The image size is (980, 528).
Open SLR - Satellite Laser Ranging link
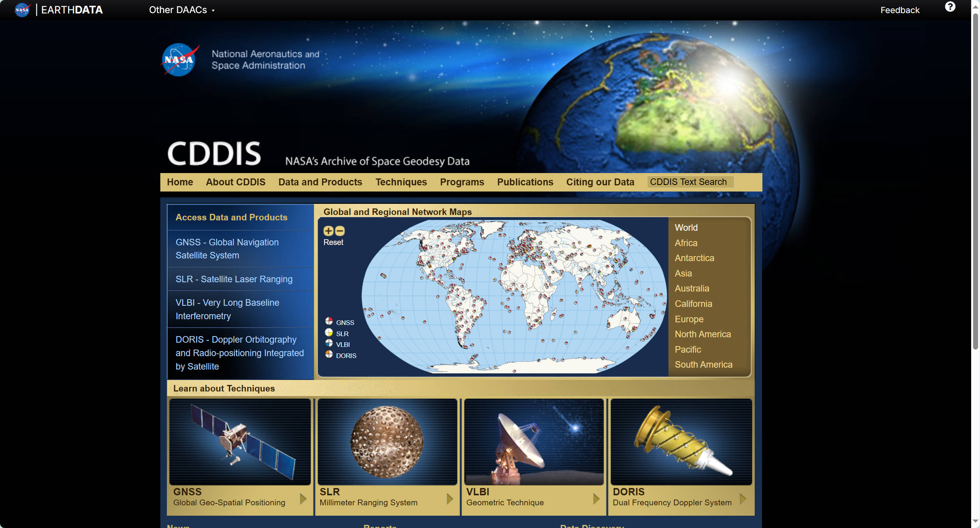click(234, 279)
